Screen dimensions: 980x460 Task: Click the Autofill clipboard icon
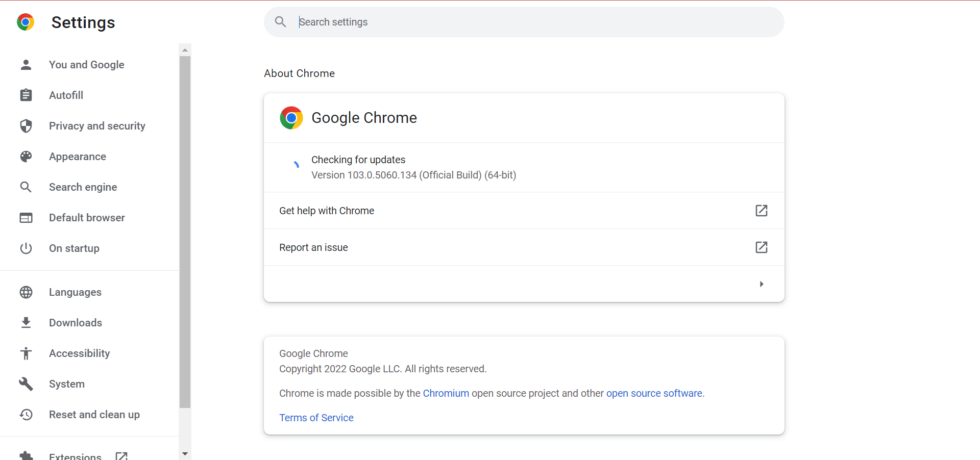coord(26,95)
